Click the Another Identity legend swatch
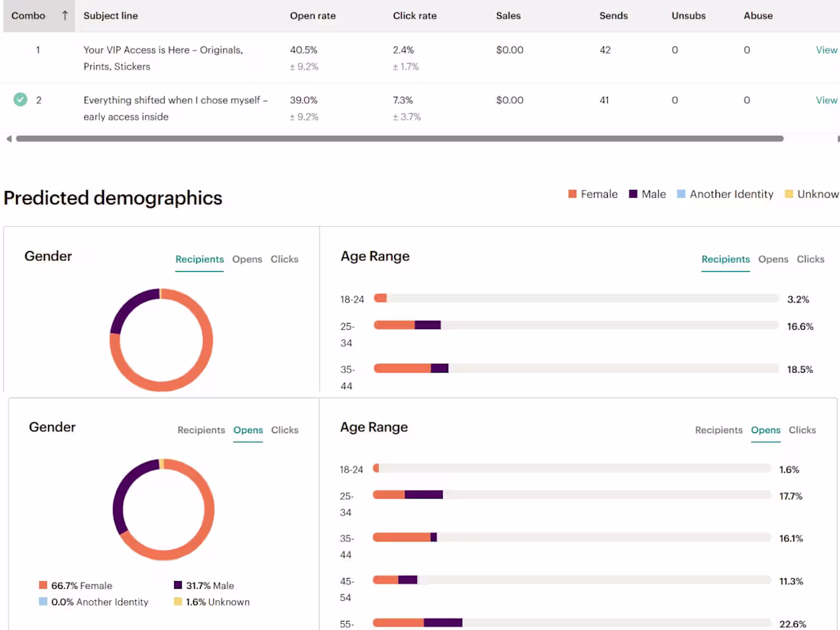 tap(681, 194)
